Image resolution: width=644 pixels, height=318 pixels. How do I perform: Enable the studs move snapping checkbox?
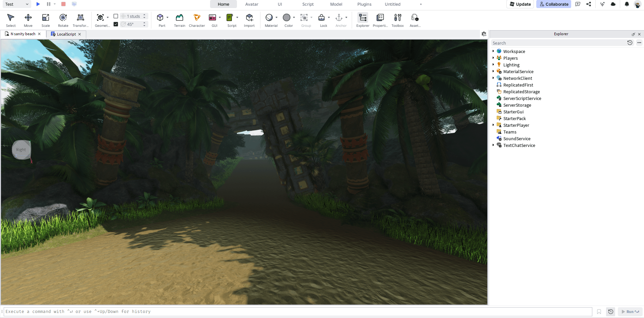116,16
